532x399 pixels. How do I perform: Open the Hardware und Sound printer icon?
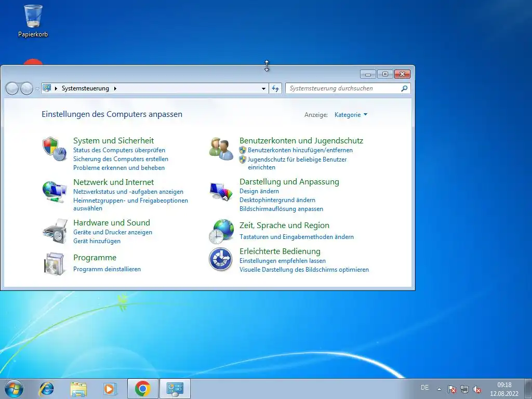55,231
